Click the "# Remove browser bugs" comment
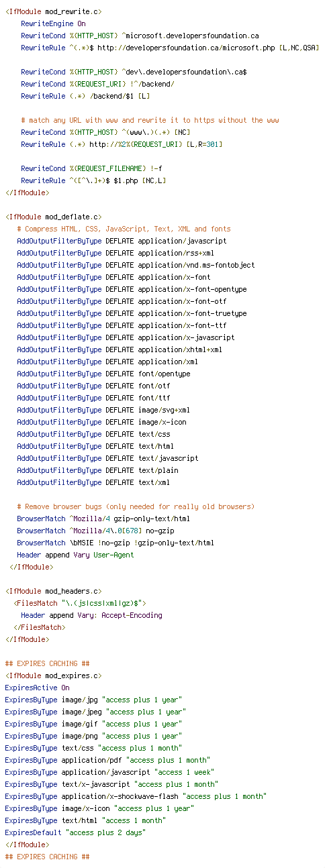 click(136, 506)
